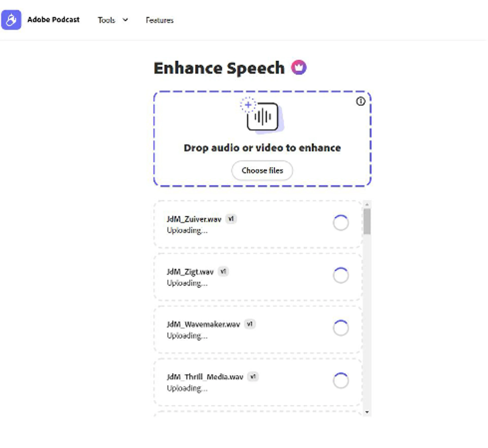Click the v1 badge next to JdM_Wavemaker.wav
Screen dimensions: 488x448
250,324
